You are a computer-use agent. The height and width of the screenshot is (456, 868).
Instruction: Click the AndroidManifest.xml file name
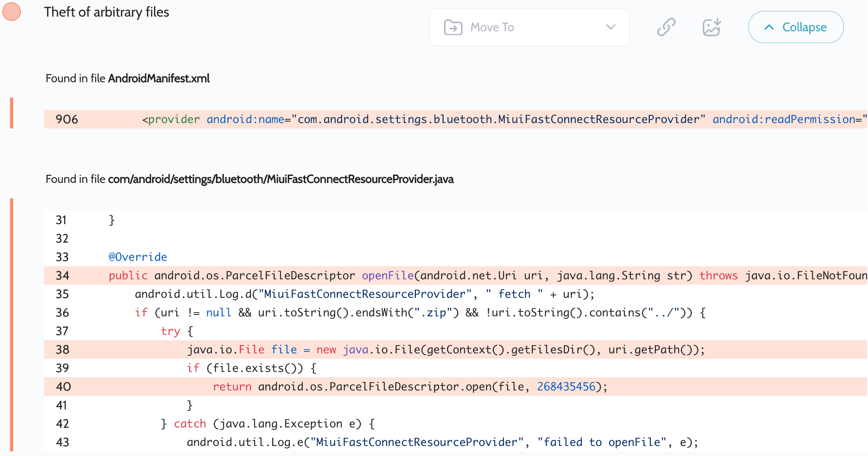coord(159,78)
